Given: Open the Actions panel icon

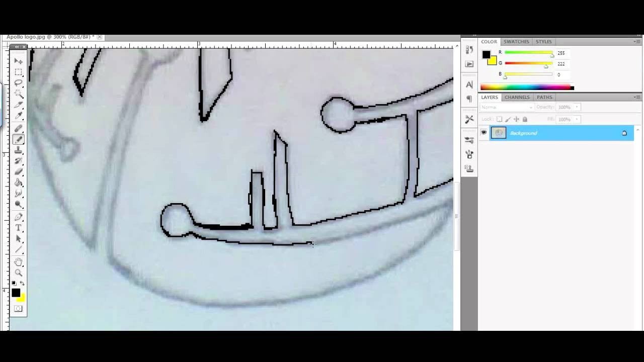Looking at the screenshot, I should [469, 64].
